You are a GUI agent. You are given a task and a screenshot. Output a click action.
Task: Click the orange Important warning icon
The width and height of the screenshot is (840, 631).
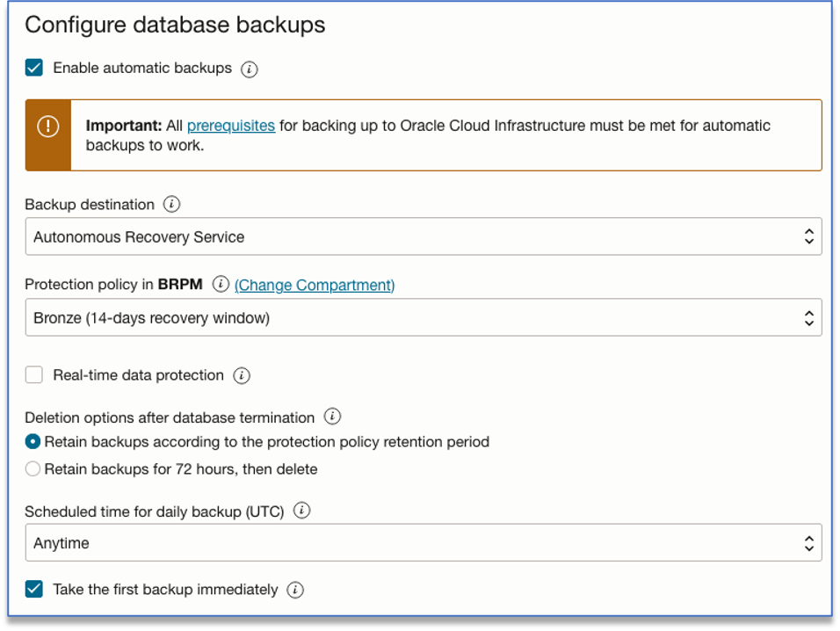[47, 127]
